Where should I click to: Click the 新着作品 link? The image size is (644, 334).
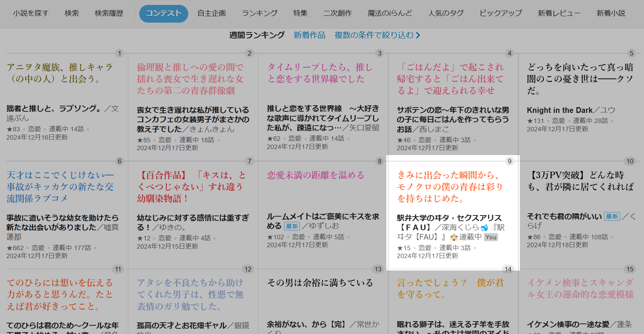coord(309,35)
